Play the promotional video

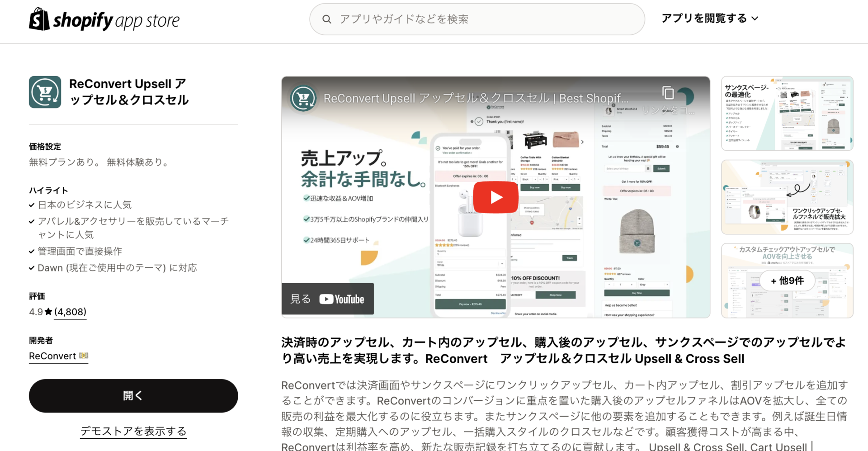click(x=495, y=196)
